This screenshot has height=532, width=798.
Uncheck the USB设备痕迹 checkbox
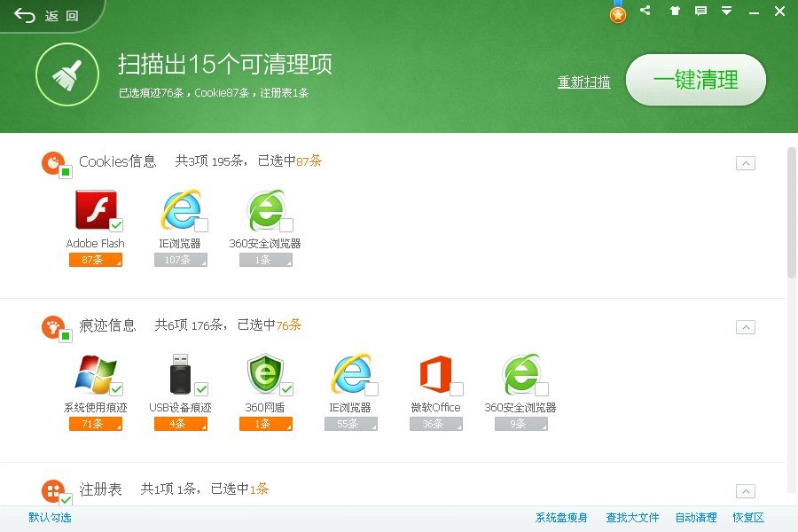coord(201,389)
